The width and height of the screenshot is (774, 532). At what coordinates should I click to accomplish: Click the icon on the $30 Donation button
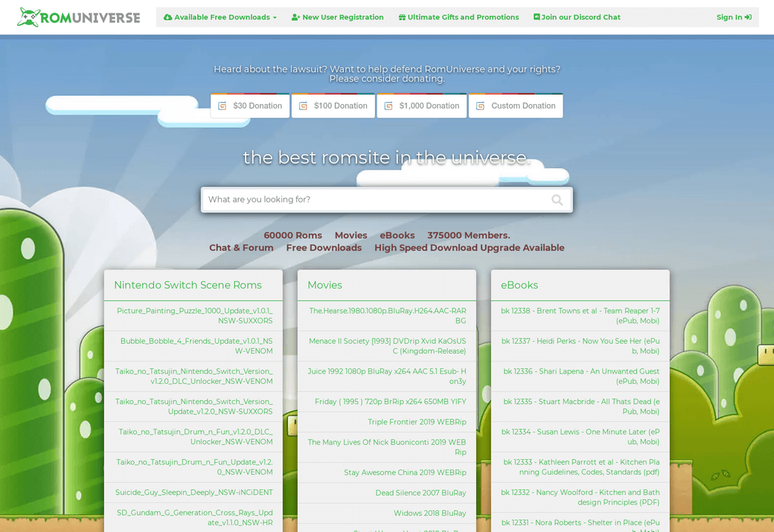pos(222,106)
